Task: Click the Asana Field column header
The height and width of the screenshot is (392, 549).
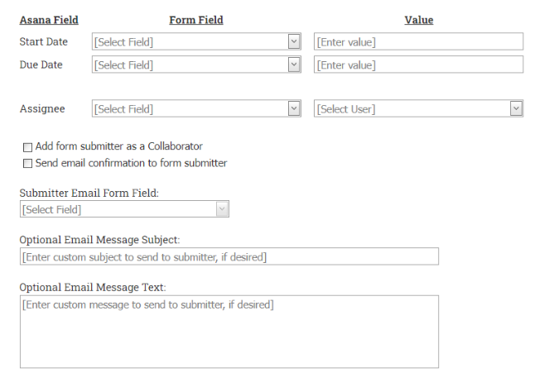Action: pos(48,20)
